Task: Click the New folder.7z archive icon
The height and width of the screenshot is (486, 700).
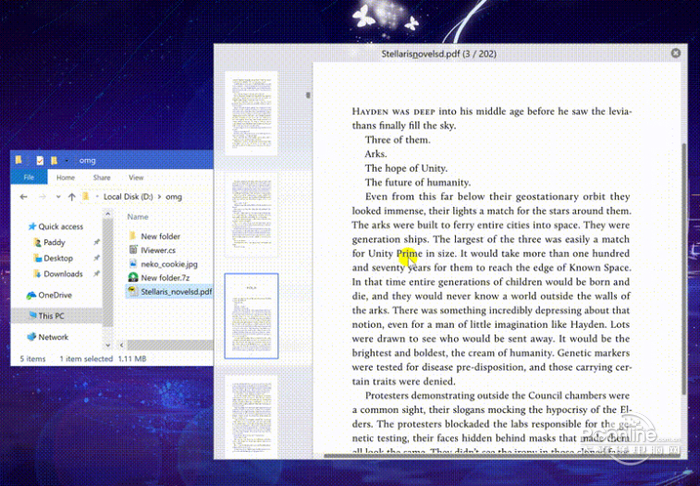Action: tap(133, 278)
